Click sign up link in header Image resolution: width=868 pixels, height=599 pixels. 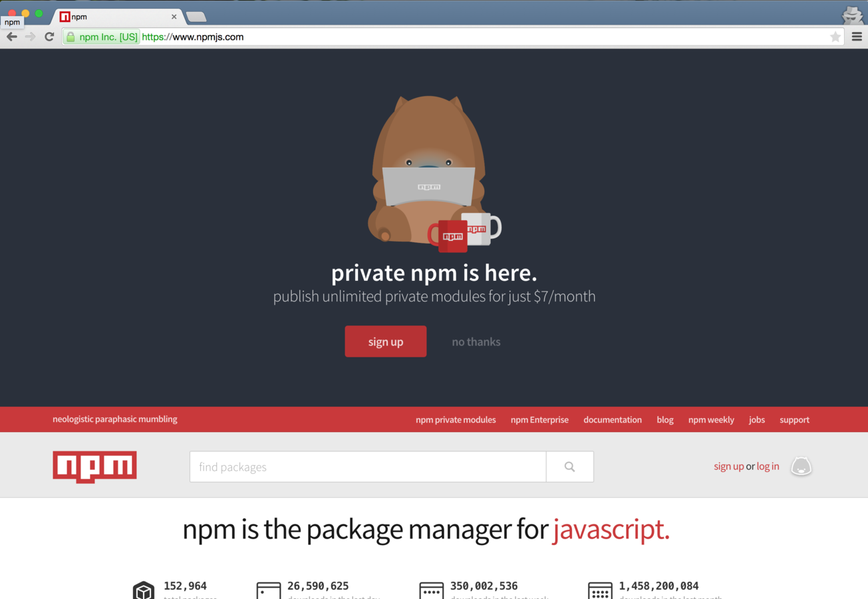(728, 467)
